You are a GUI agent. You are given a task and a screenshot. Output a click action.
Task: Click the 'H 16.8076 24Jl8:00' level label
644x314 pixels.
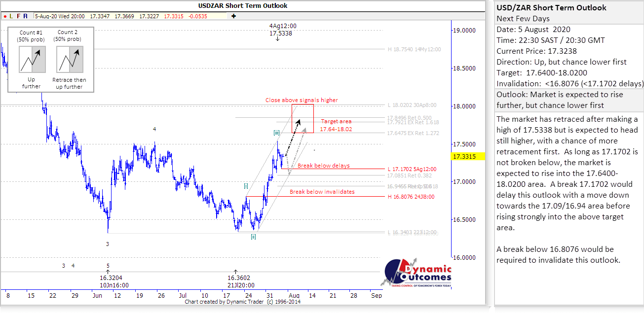point(411,197)
